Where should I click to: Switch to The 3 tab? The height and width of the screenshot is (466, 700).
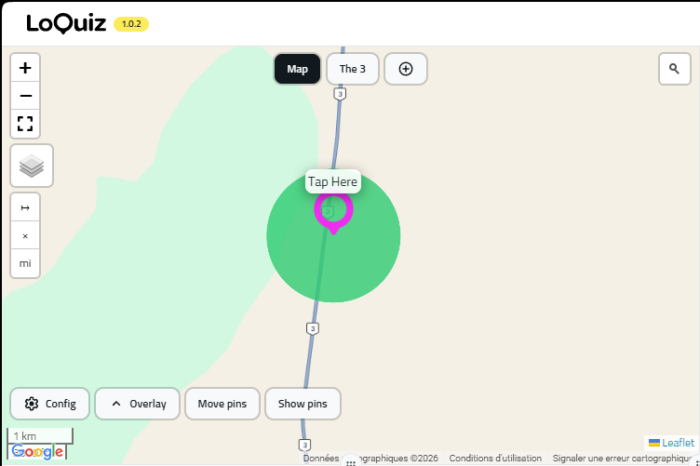352,69
